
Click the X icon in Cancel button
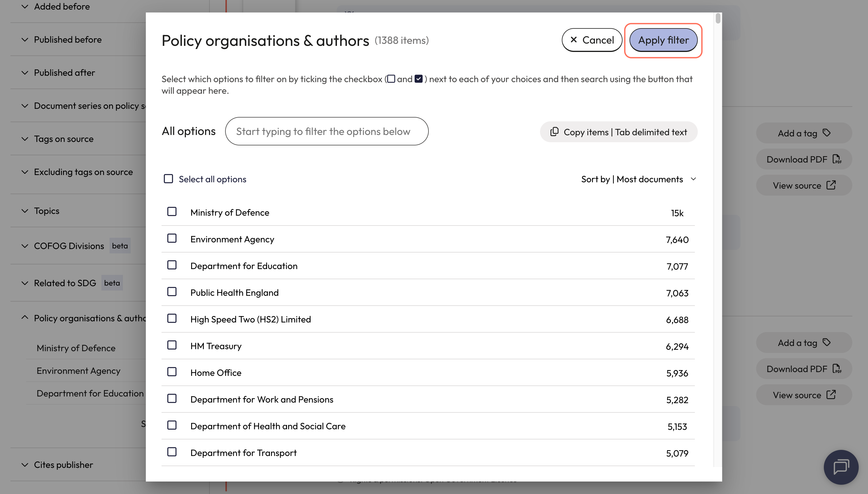coord(574,40)
